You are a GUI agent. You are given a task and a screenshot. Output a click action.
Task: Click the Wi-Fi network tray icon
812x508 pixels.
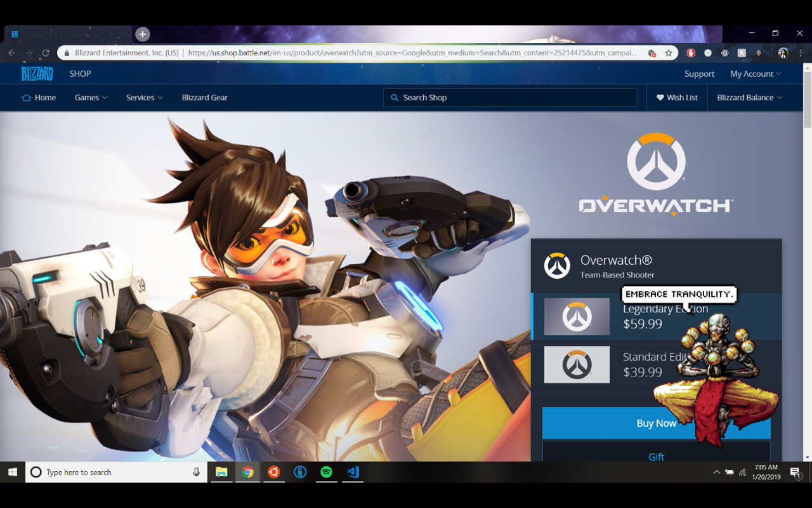coord(742,472)
